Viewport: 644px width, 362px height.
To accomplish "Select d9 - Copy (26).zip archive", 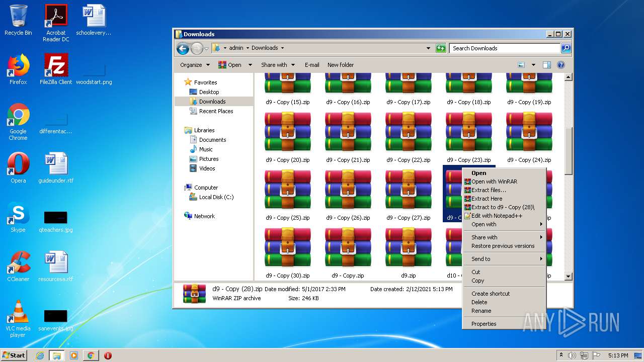I will [x=348, y=195].
